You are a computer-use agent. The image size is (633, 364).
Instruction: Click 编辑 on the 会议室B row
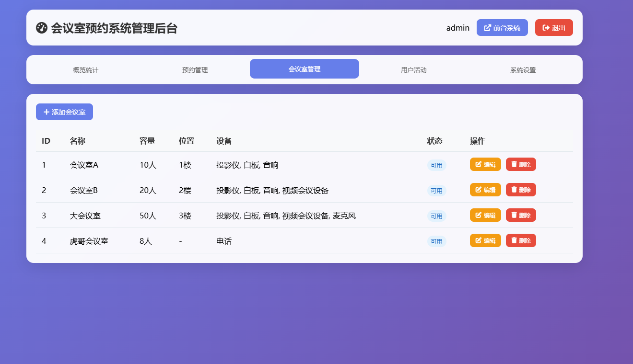point(485,190)
